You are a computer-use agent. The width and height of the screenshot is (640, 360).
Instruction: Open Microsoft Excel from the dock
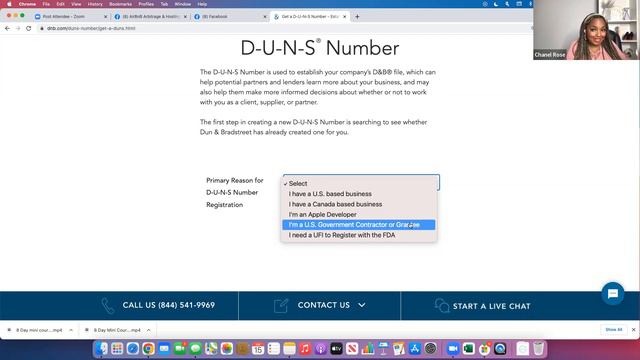coord(469,349)
